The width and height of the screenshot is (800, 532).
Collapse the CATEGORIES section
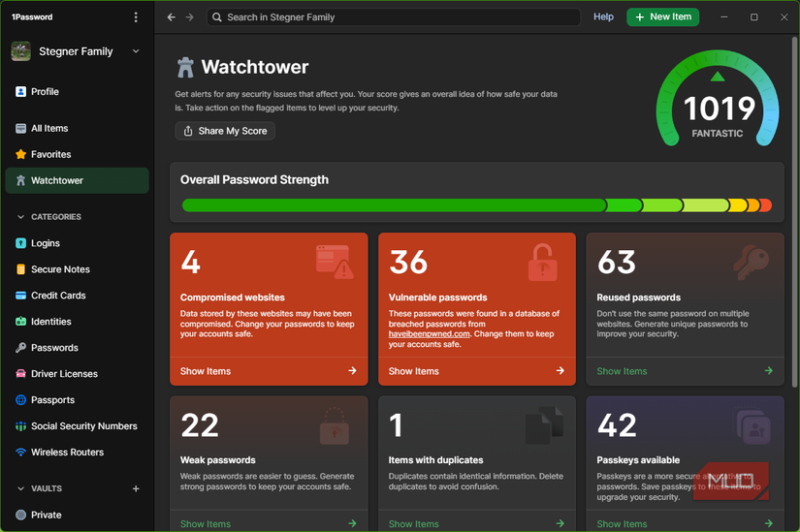[21, 217]
